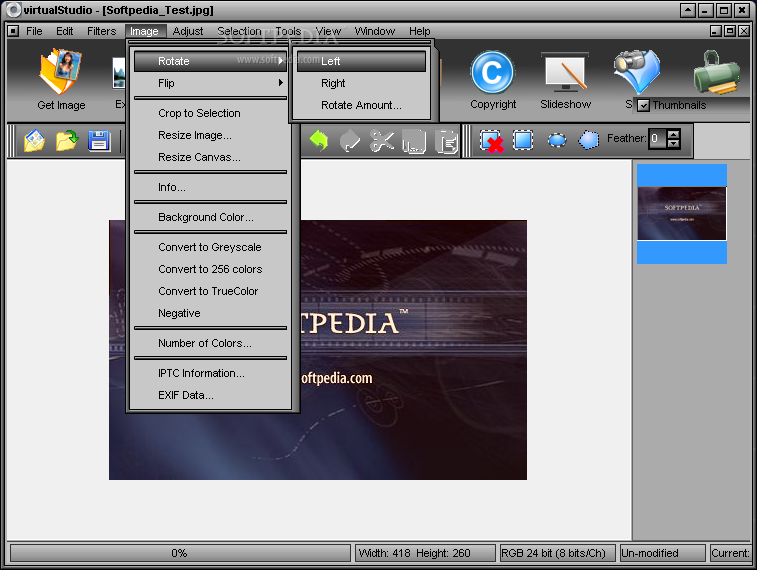Open Resize Canvas dialog

tap(210, 157)
